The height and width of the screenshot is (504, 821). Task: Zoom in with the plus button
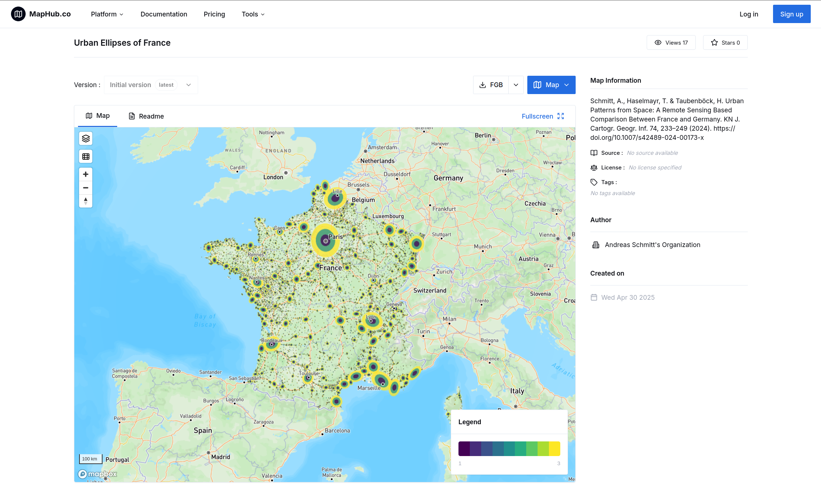coord(86,174)
